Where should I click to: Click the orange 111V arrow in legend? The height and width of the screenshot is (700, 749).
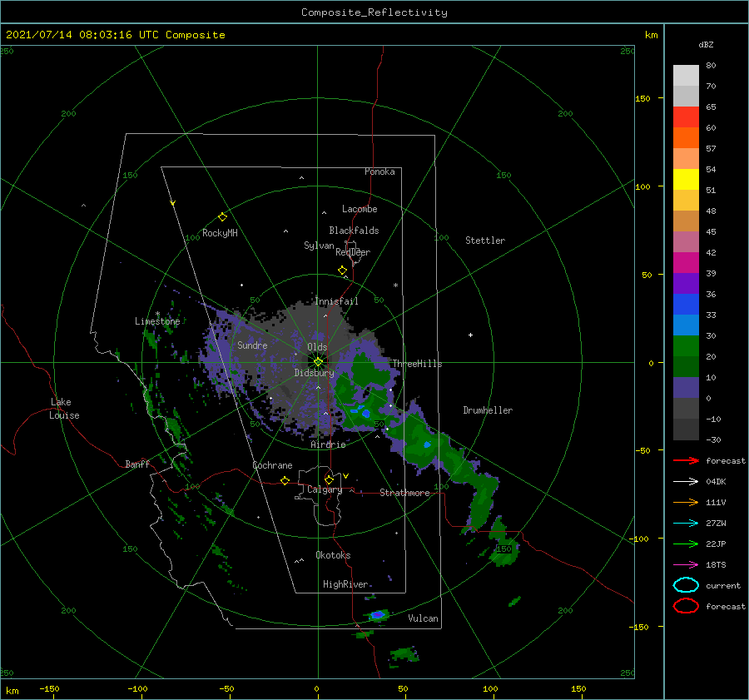[686, 502]
